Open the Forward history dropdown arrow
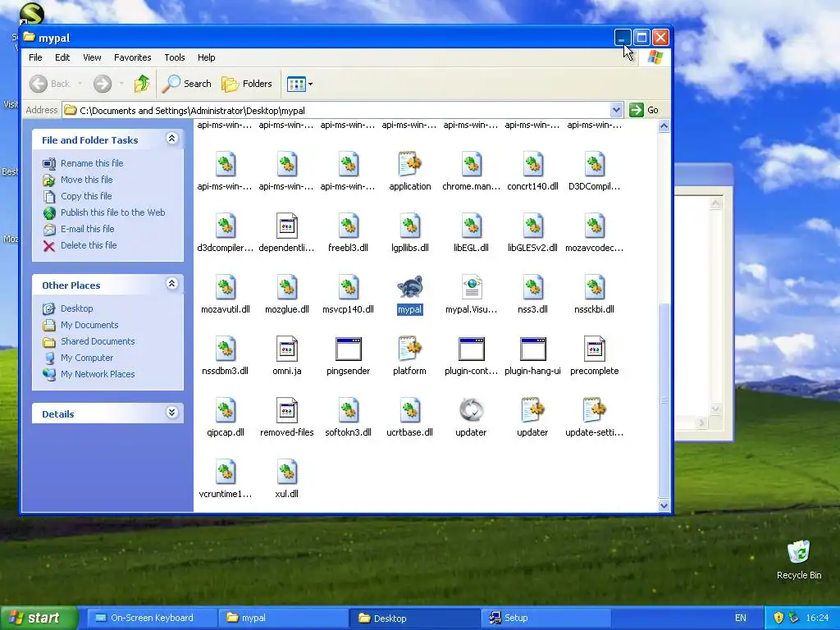The height and width of the screenshot is (630, 840). click(x=121, y=84)
